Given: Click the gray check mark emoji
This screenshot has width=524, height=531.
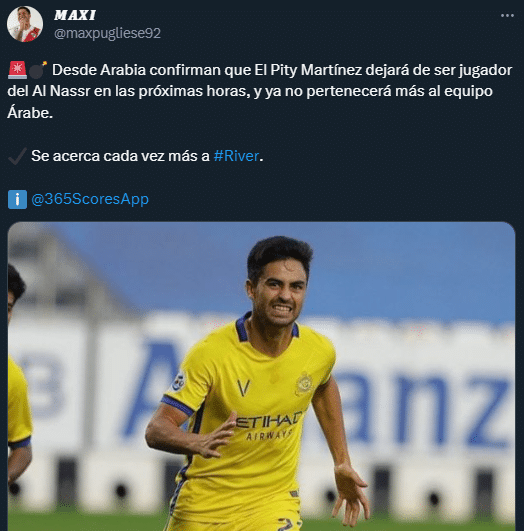Looking at the screenshot, I should click(17, 156).
